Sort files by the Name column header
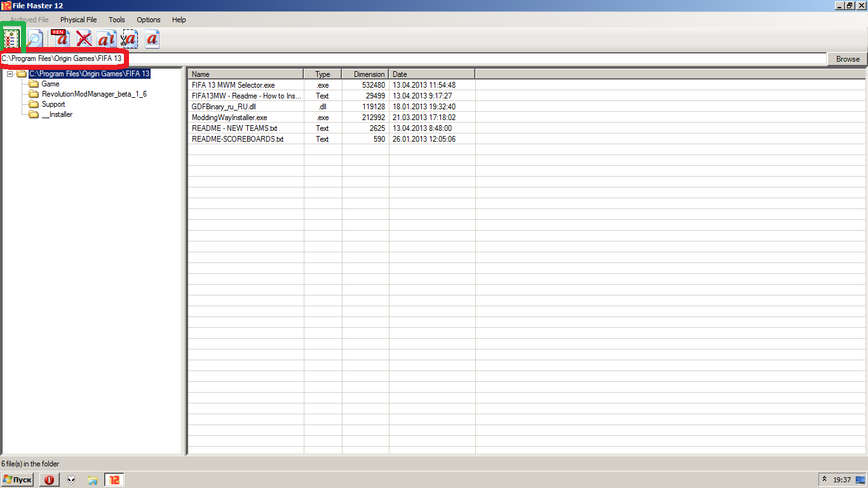Viewport: 868px width, 488px height. tap(246, 74)
